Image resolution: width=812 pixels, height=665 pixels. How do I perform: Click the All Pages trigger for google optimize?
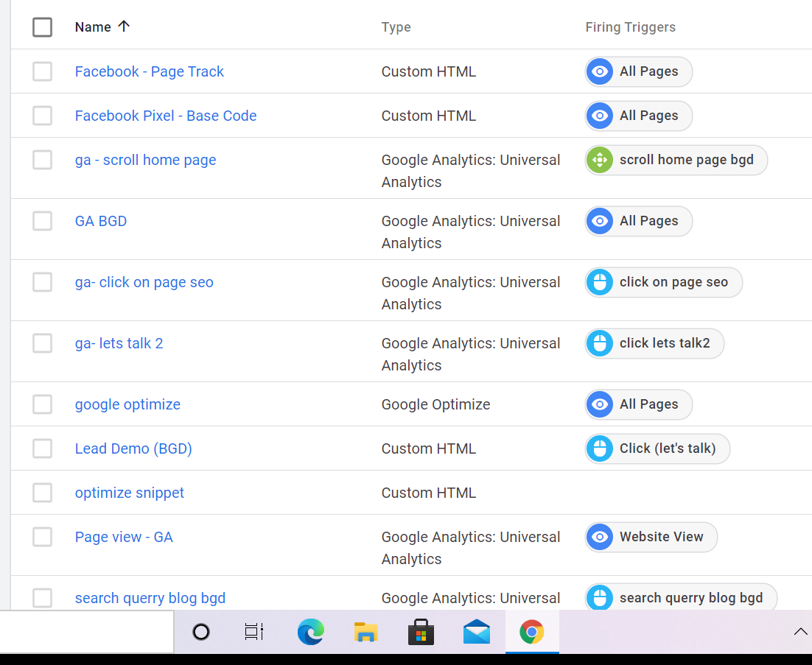(x=639, y=404)
